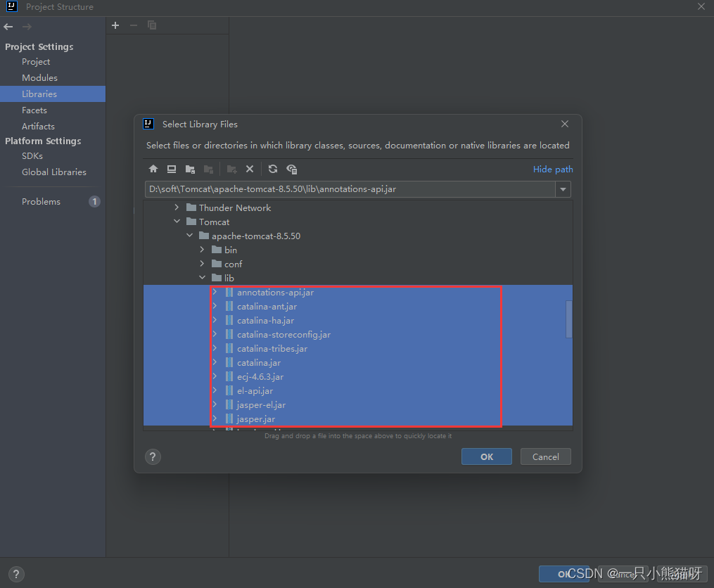The image size is (714, 588).
Task: Click the path input field
Action: (x=350, y=189)
